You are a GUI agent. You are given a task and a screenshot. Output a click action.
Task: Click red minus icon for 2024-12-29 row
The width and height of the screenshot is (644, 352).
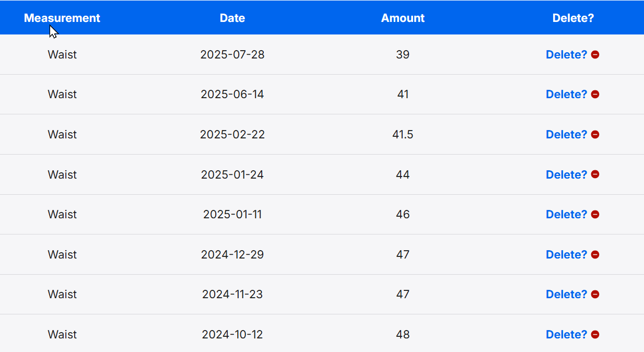click(x=595, y=254)
